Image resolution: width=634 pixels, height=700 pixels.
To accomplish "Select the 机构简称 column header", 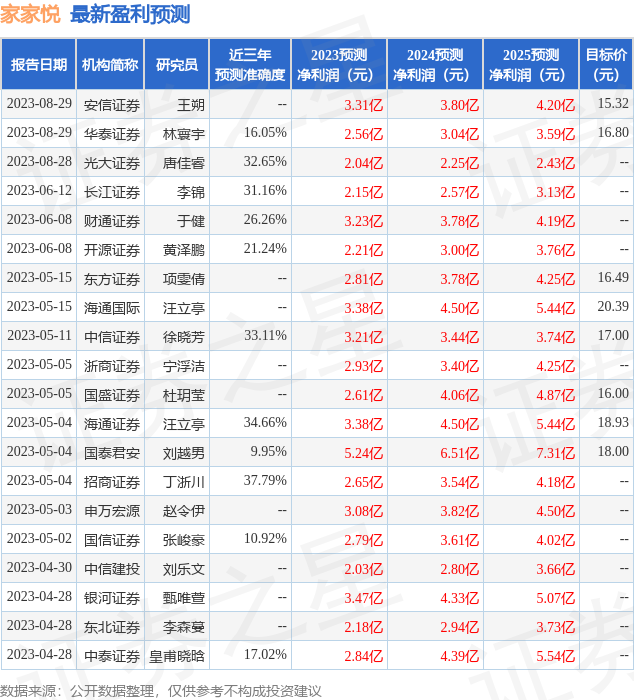I will (110, 64).
